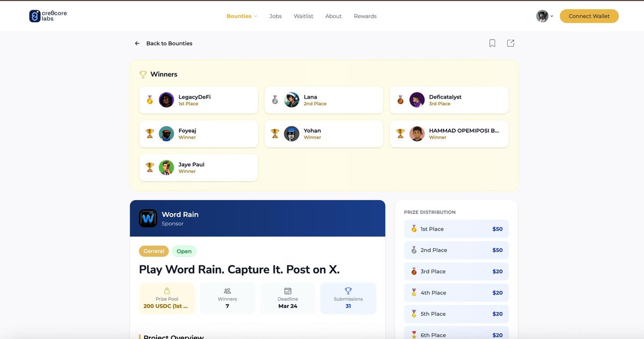
Task: Click the Mar 24 deadline value
Action: 288,306
